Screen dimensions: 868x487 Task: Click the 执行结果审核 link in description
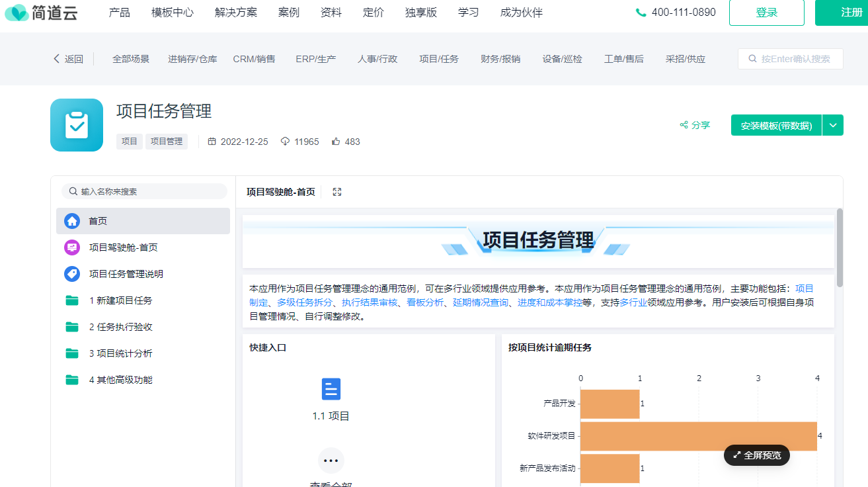(x=370, y=302)
